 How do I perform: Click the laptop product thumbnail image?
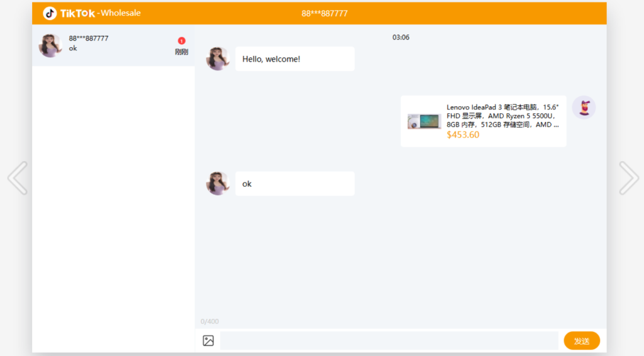click(424, 121)
